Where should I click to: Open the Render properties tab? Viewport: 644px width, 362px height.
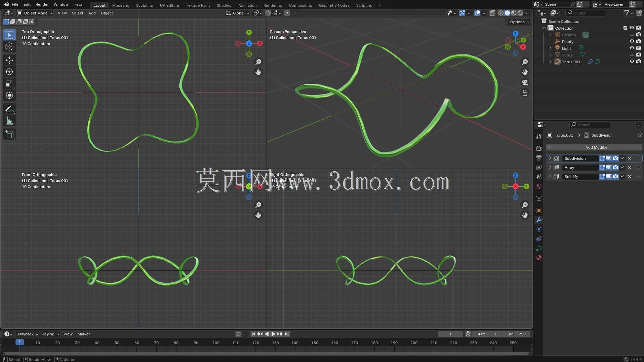539,148
